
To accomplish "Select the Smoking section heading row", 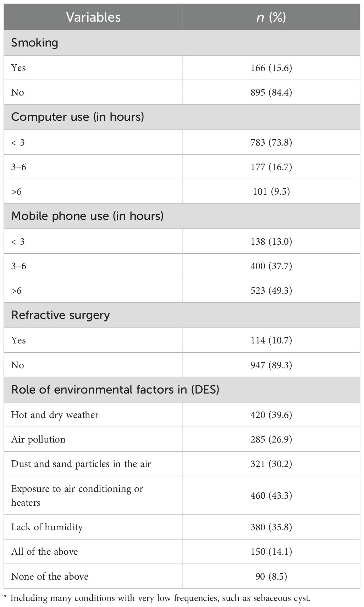I will [35, 43].
